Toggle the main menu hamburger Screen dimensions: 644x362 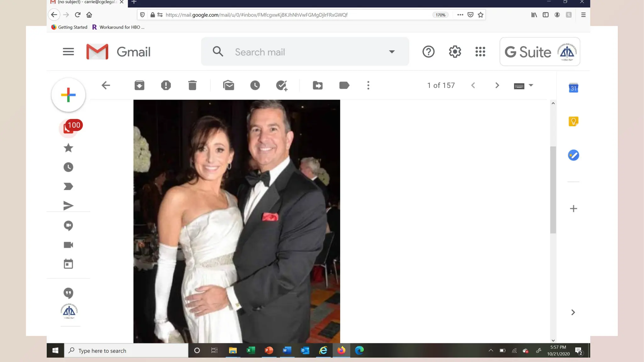tap(68, 52)
